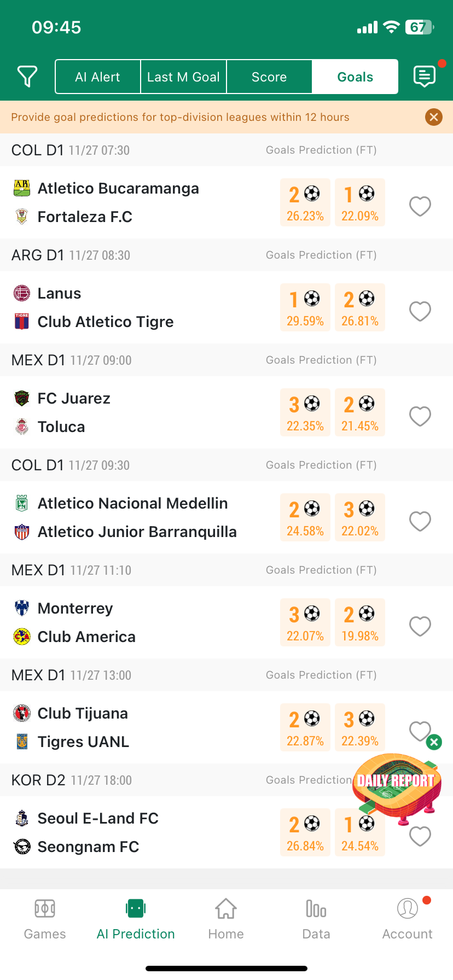Viewport: 453px width, 980px height.
Task: Open the Data tab icon
Action: point(316,908)
